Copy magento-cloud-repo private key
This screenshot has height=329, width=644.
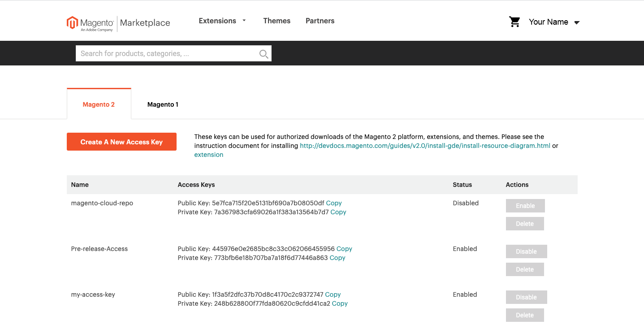pos(338,212)
